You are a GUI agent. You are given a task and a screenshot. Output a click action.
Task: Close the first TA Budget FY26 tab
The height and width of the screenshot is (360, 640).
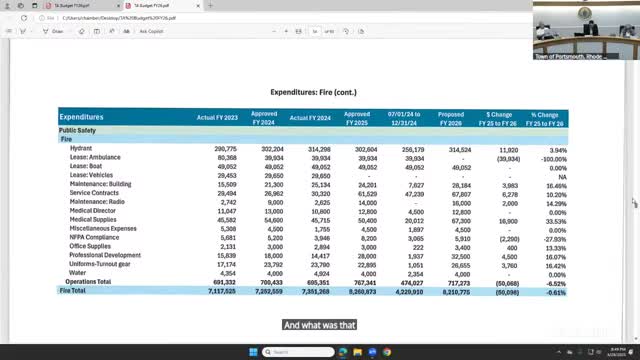118,6
